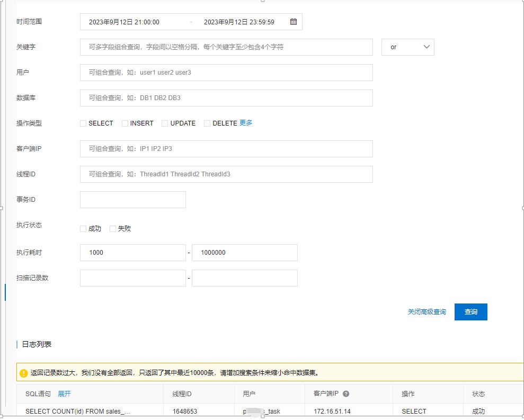
Task: Click the help icon next to 客户端IP header
Action: 346,394
